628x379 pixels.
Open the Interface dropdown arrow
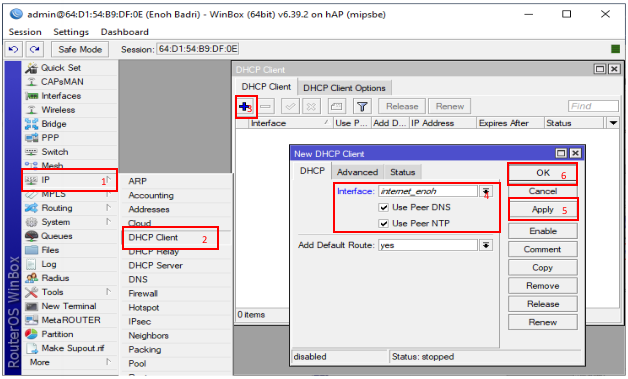coord(486,191)
